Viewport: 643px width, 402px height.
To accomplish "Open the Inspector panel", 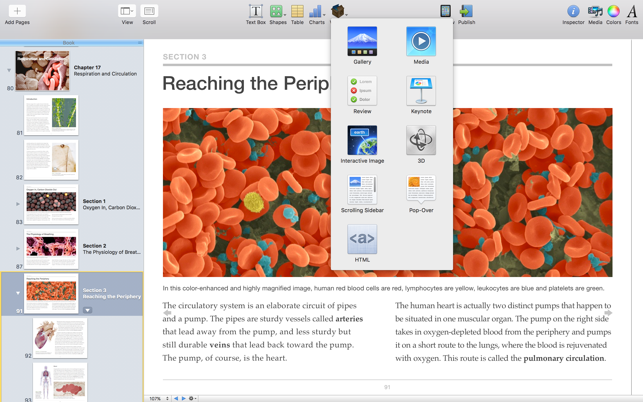I will (573, 12).
